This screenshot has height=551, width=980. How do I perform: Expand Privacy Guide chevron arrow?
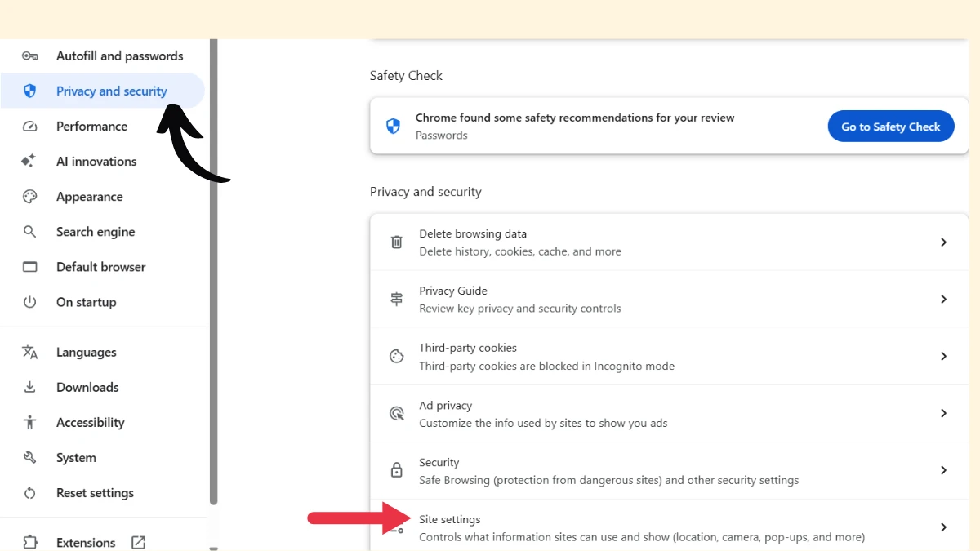click(943, 299)
